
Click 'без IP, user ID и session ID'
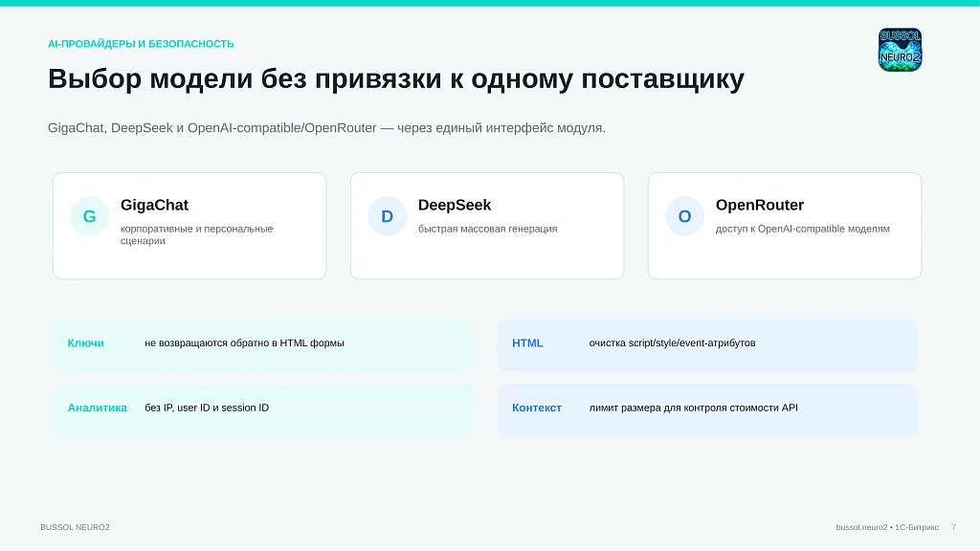207,408
